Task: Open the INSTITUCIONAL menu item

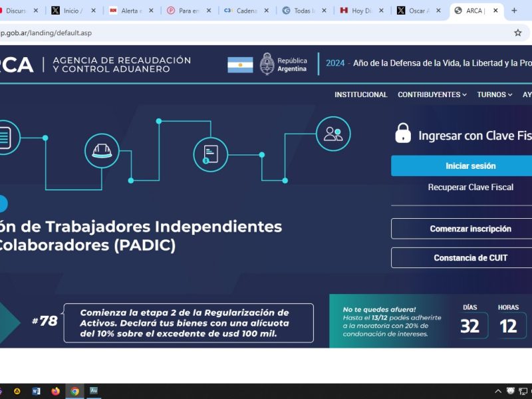Action: [x=360, y=94]
